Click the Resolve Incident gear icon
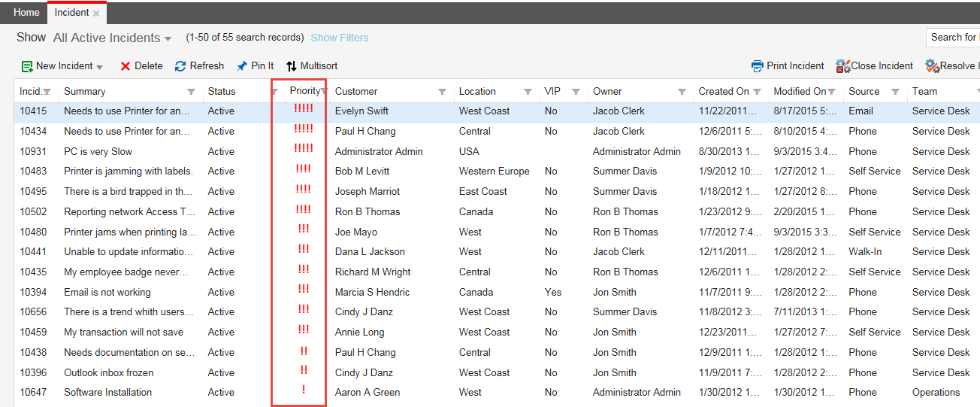 click(x=932, y=66)
